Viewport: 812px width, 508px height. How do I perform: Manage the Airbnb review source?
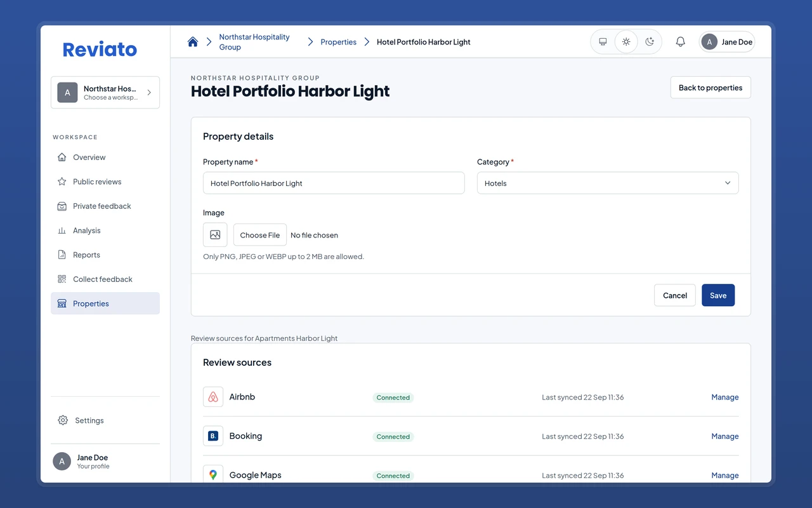tap(725, 397)
